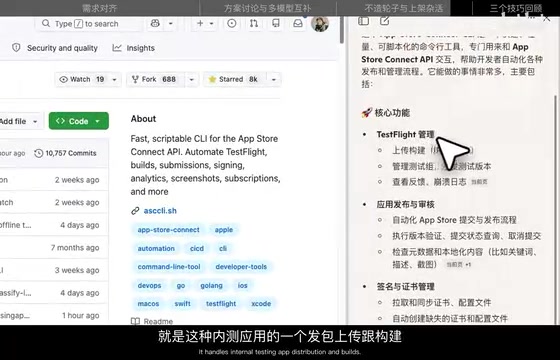Select the command-line-tool topic tag
The image size is (560, 360).
[169, 267]
